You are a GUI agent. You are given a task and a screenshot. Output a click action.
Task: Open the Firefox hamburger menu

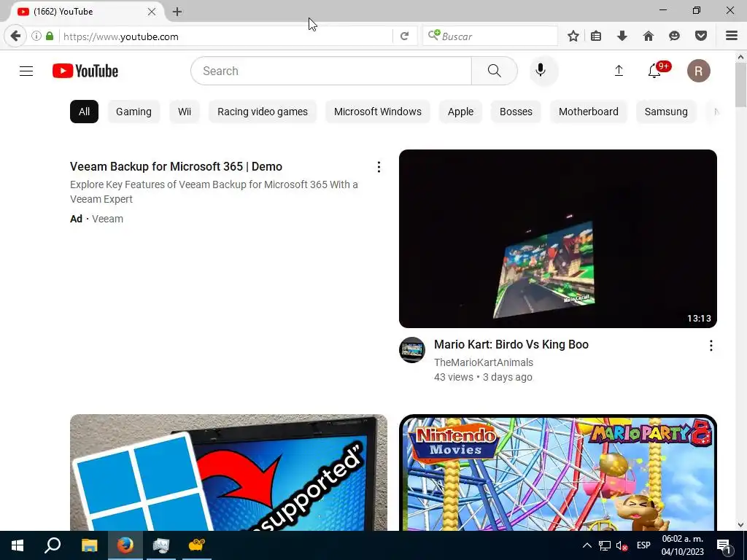tap(731, 36)
